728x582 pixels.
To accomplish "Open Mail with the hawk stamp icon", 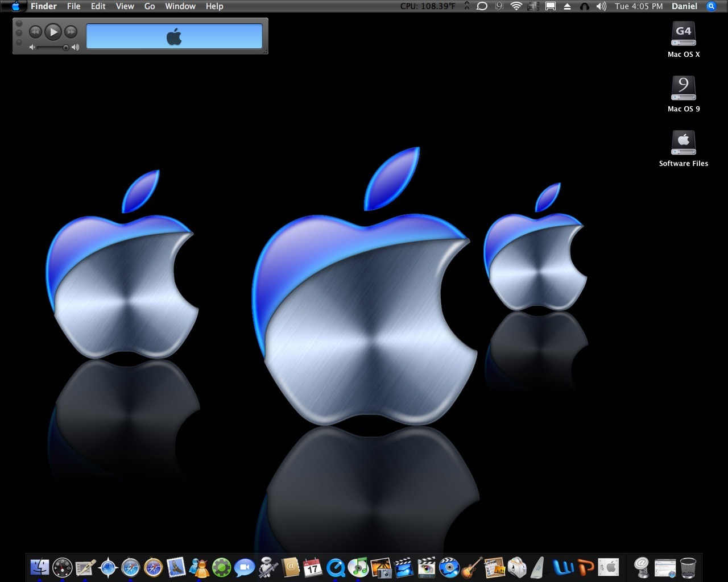I will pyautogui.click(x=176, y=567).
